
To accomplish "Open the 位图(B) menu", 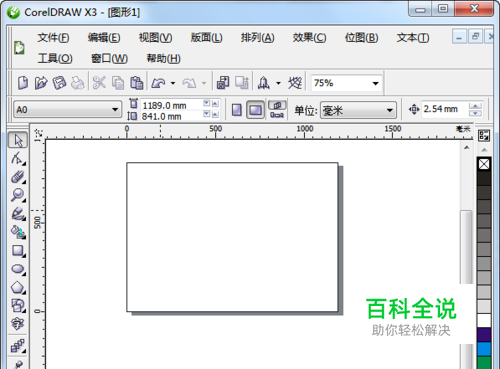I will click(x=361, y=37).
